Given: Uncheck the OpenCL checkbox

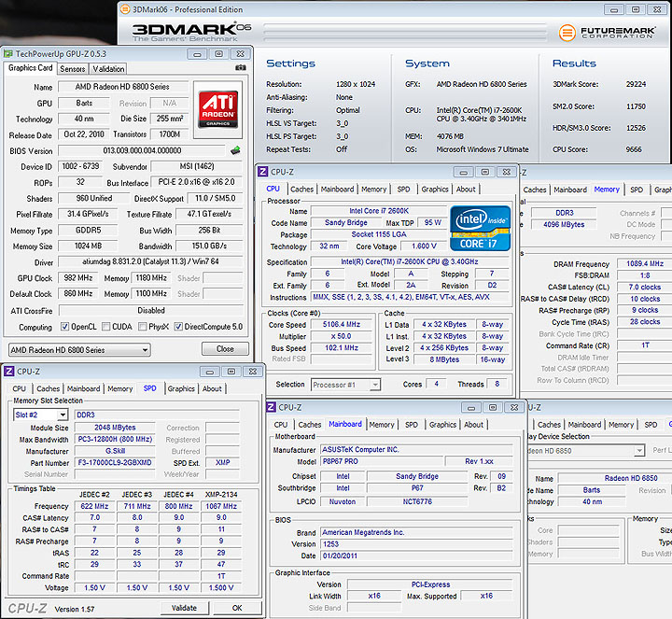Looking at the screenshot, I should pyautogui.click(x=66, y=328).
